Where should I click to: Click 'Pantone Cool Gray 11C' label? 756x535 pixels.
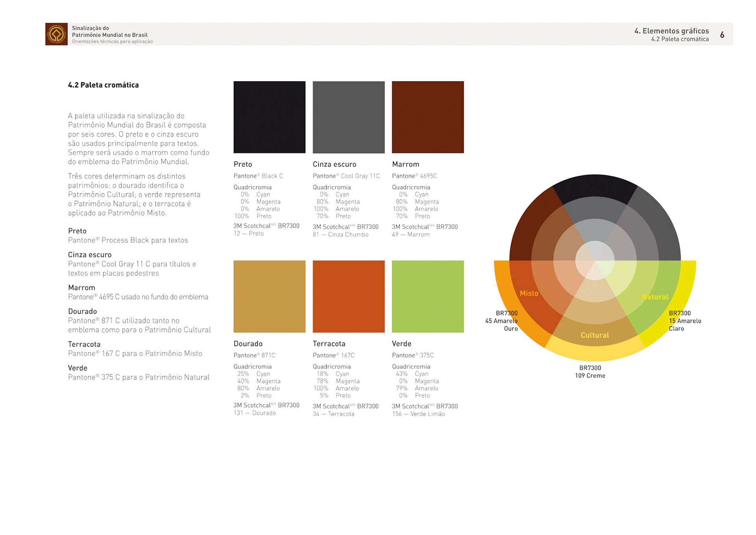point(346,176)
